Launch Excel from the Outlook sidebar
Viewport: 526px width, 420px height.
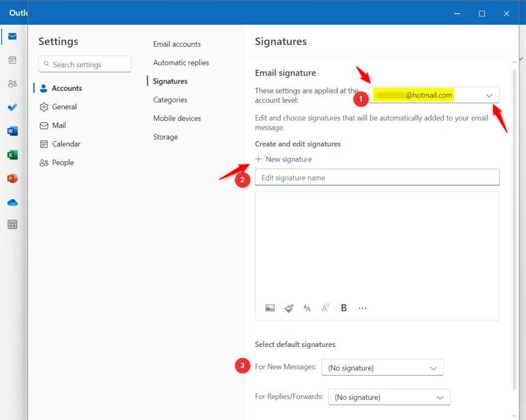point(12,154)
